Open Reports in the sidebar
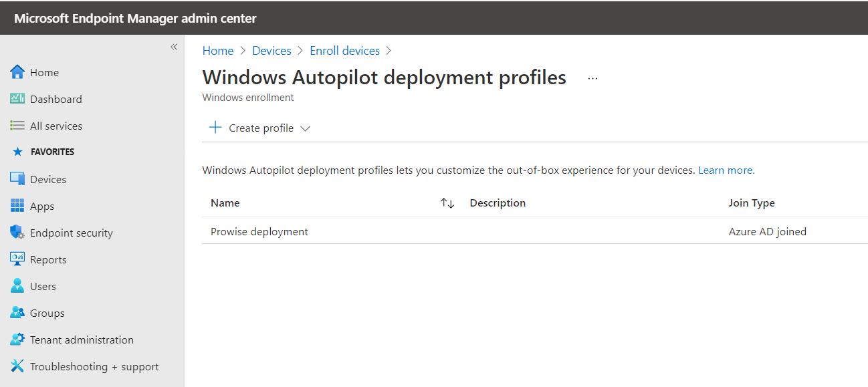 click(x=48, y=260)
